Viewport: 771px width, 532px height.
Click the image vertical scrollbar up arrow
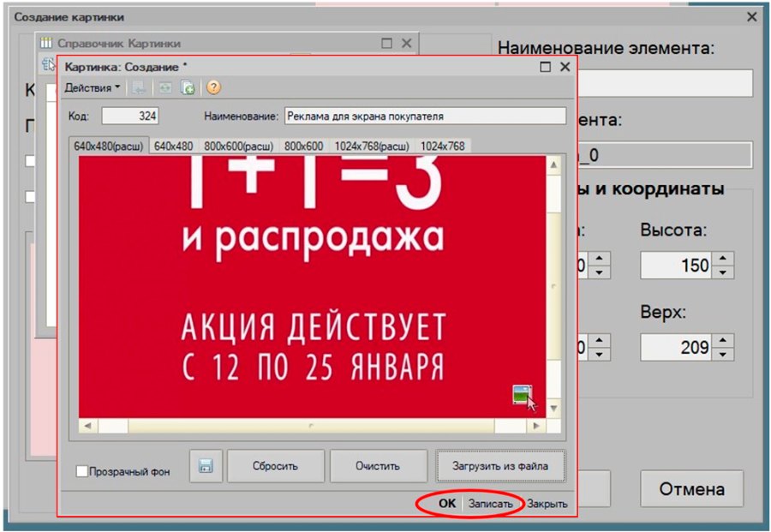point(553,164)
